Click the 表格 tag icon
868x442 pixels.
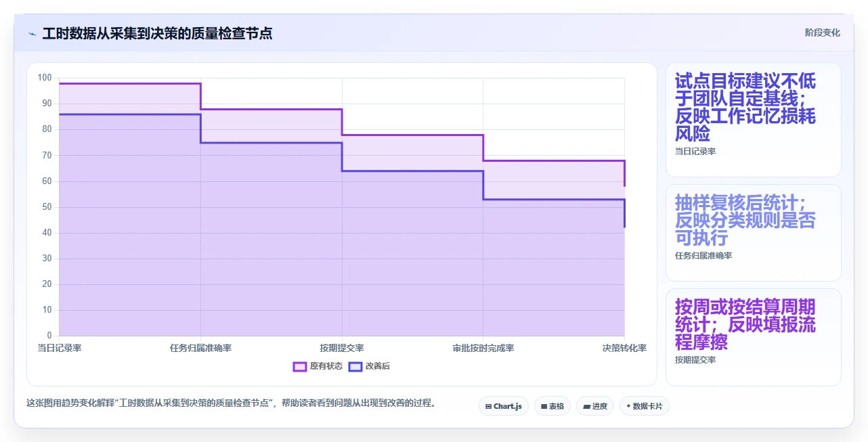pyautogui.click(x=544, y=407)
